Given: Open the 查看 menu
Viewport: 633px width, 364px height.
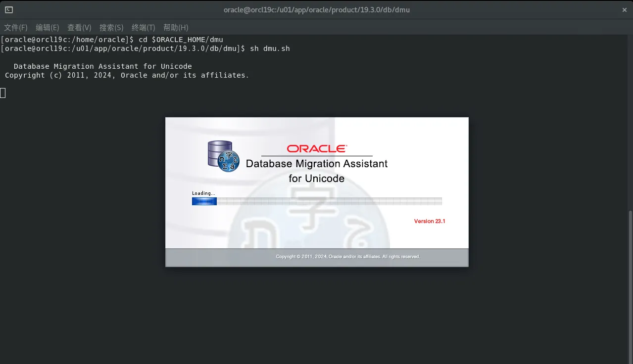Looking at the screenshot, I should (79, 28).
